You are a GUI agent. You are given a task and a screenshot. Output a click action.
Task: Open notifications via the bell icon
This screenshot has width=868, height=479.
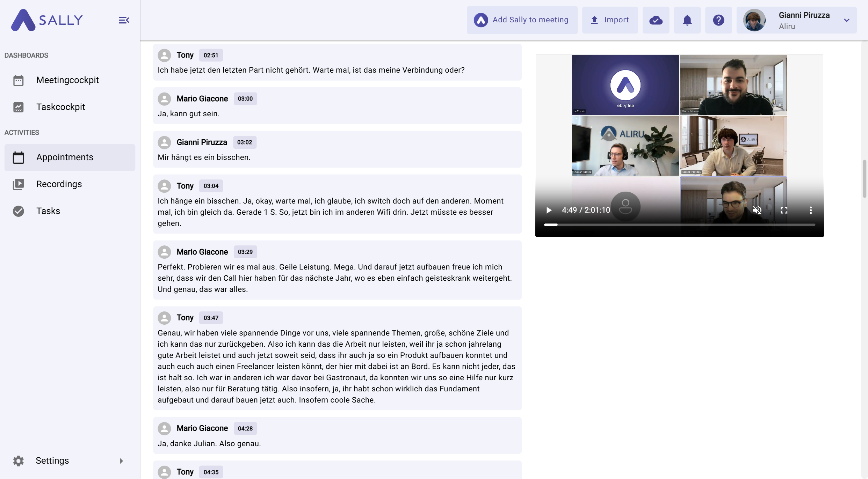pos(687,20)
